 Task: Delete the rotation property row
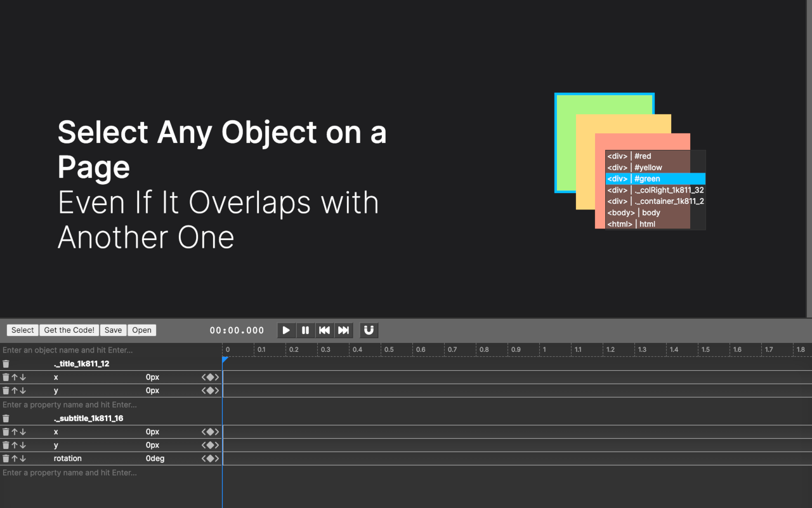(x=6, y=458)
